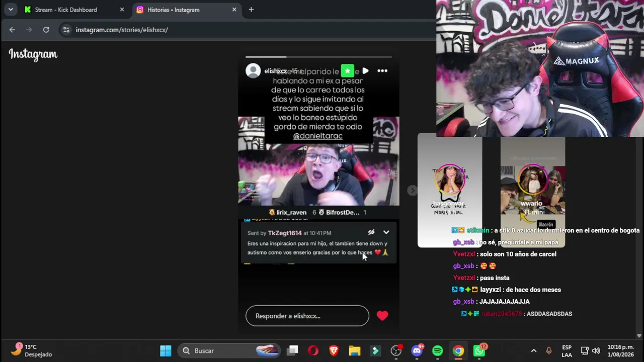Screen dimensions: 644x362
Task: Open the wwario story preview
Action: point(532,190)
